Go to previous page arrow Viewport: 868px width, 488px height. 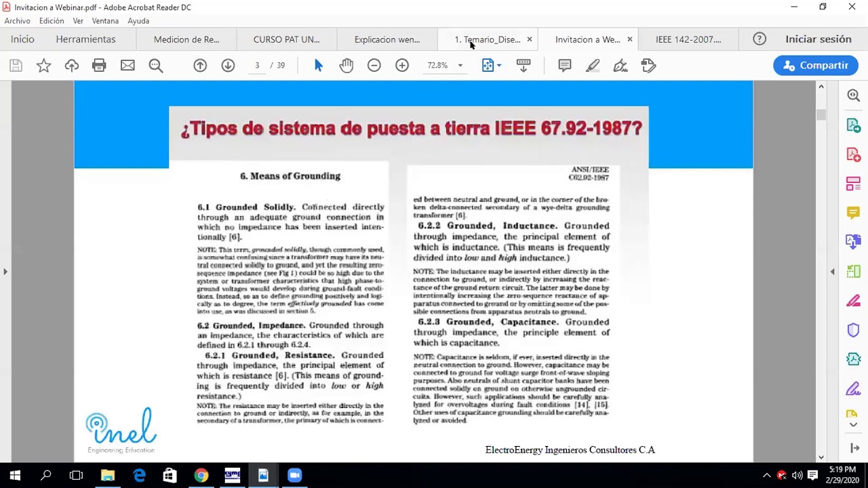(x=200, y=66)
